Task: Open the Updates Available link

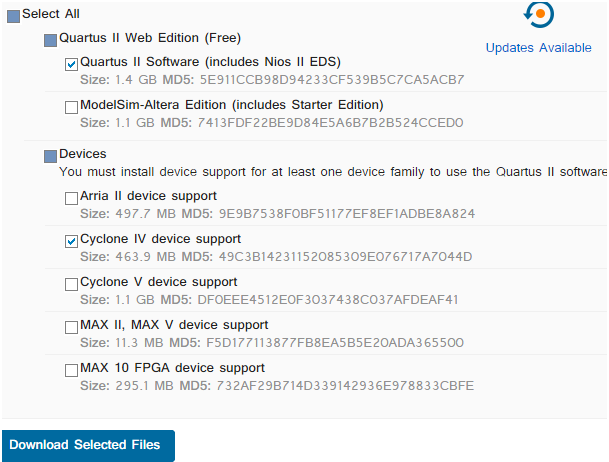Action: tap(538, 48)
